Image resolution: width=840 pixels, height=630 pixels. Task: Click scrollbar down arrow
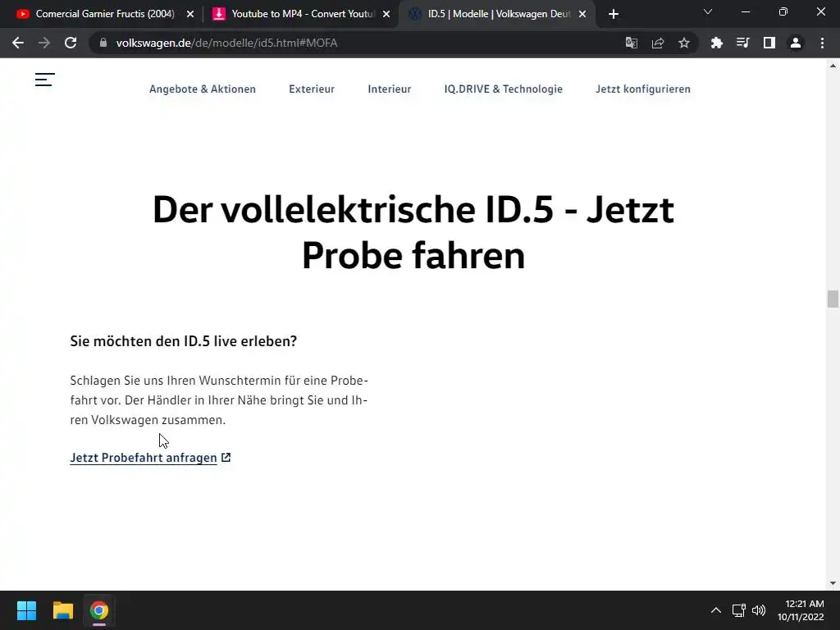pyautogui.click(x=833, y=583)
